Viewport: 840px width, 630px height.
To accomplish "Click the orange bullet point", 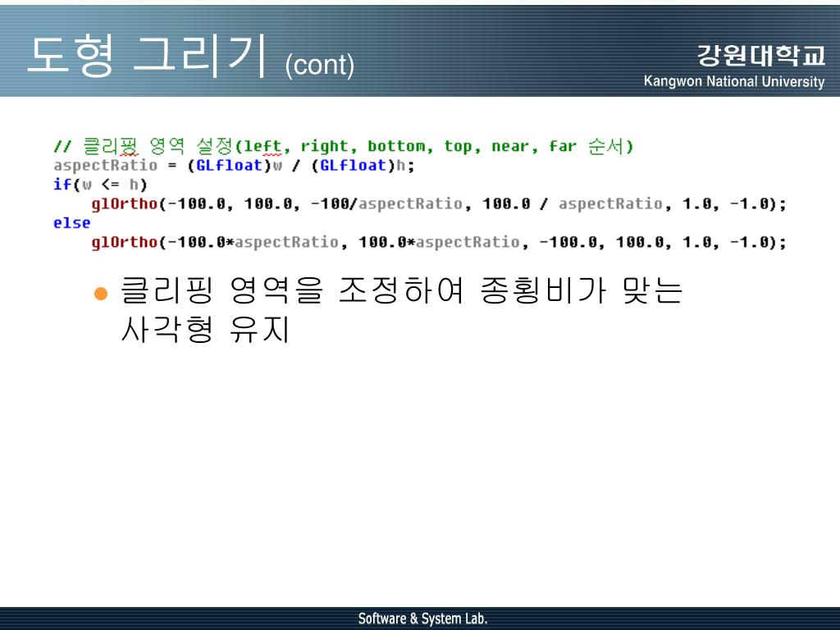I will click(x=101, y=294).
